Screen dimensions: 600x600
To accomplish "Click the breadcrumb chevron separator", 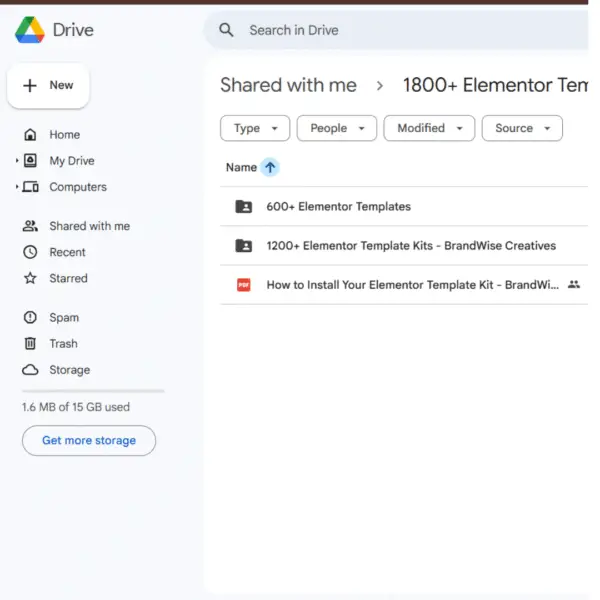I will tap(380, 85).
